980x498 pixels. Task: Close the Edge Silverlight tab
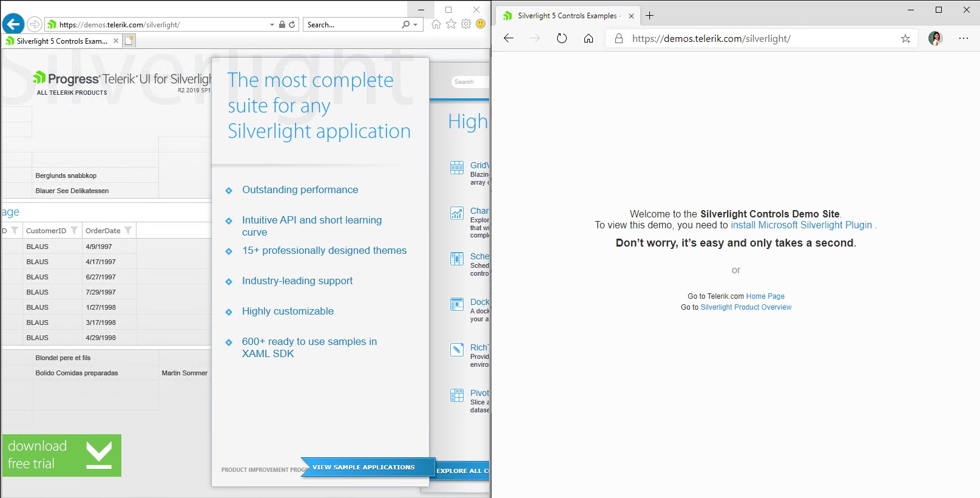[x=631, y=16]
